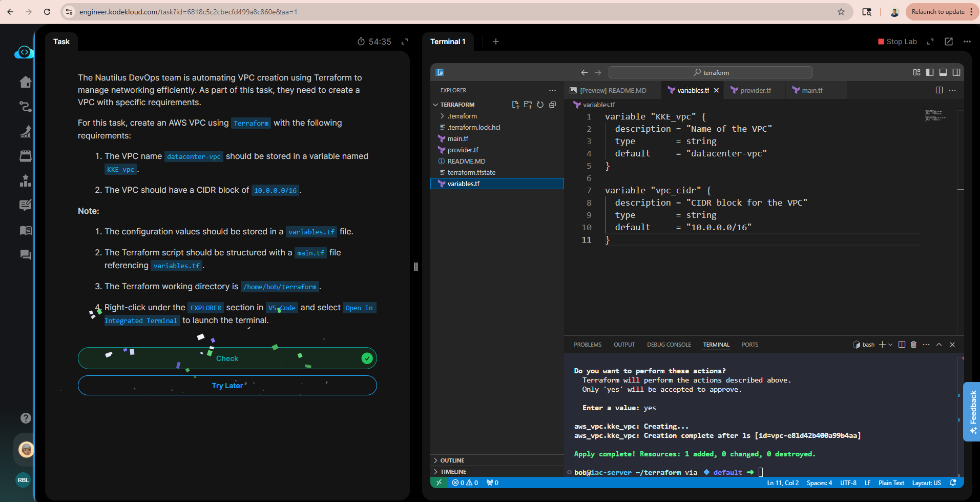Switch to the main.tf editor tab
The width and height of the screenshot is (980, 502).
coord(811,90)
